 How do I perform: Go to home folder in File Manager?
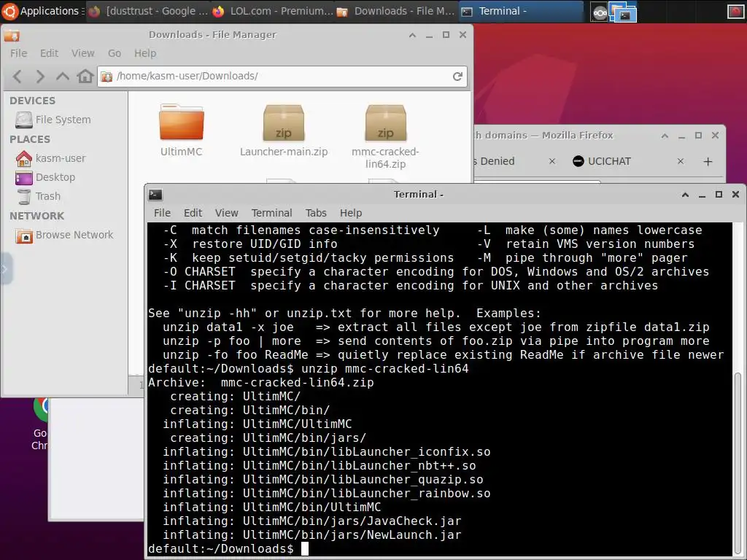click(x=85, y=76)
